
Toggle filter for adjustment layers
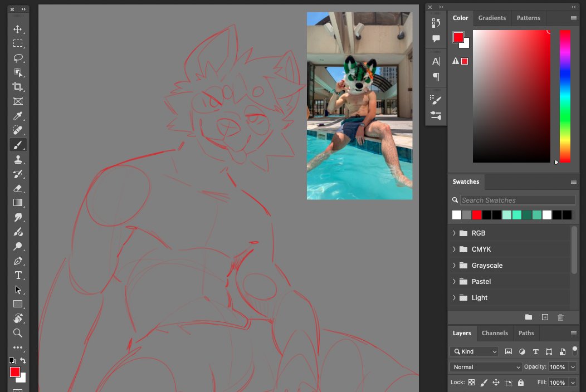(x=522, y=352)
